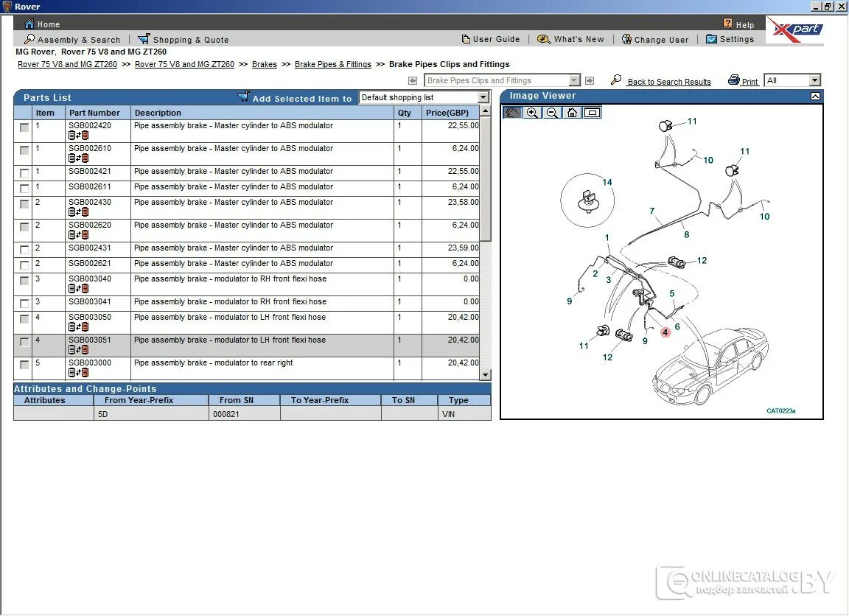Open details icons for part SGB002420
The height and width of the screenshot is (616, 849).
click(79, 136)
